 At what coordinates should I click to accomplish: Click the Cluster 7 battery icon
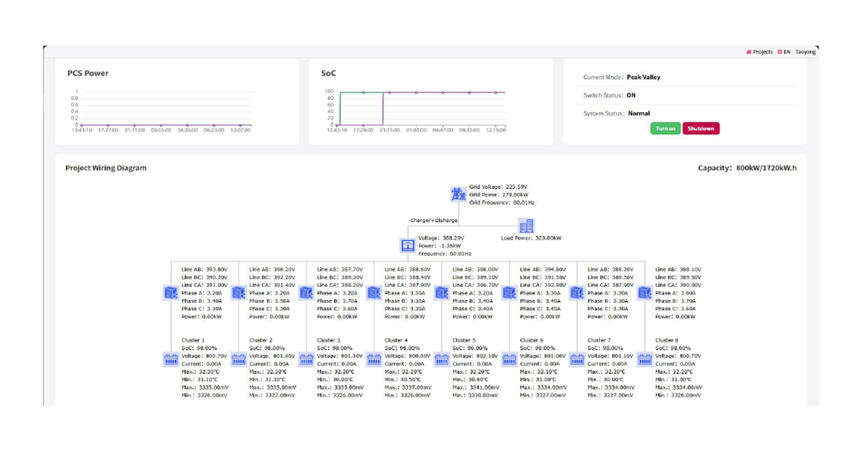[576, 360]
